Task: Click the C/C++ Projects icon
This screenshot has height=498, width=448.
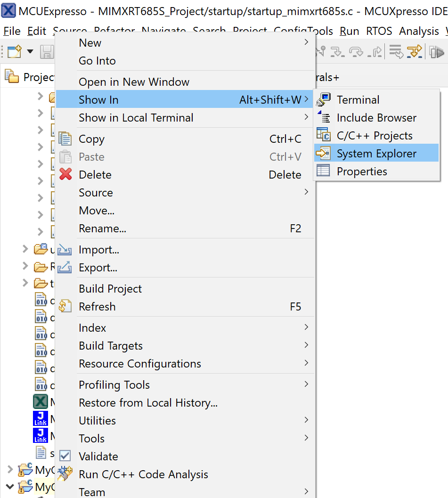Action: point(324,136)
